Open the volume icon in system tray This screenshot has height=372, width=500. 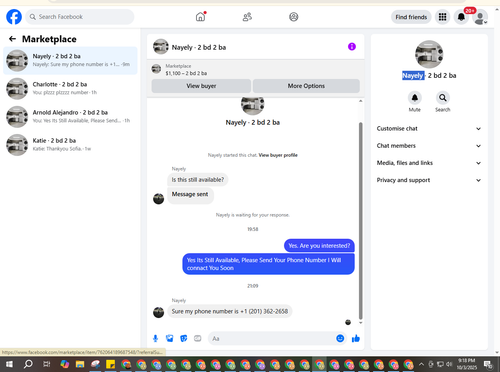click(x=449, y=364)
